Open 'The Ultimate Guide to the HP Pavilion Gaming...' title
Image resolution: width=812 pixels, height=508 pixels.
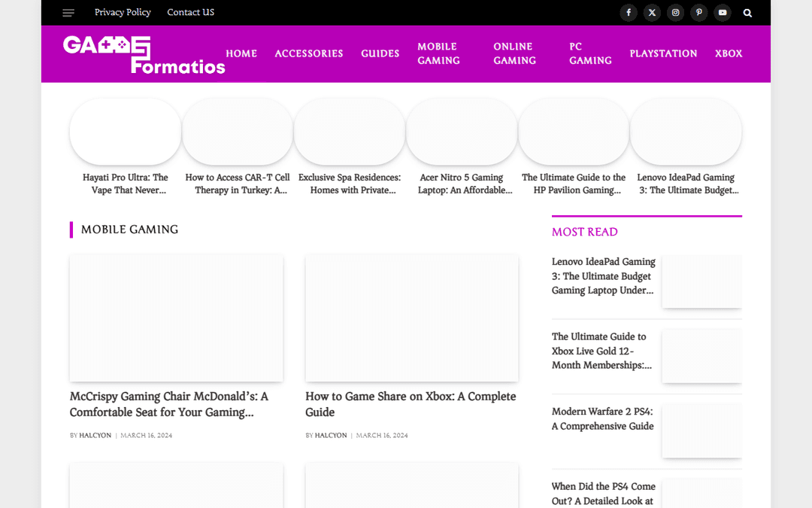click(574, 184)
